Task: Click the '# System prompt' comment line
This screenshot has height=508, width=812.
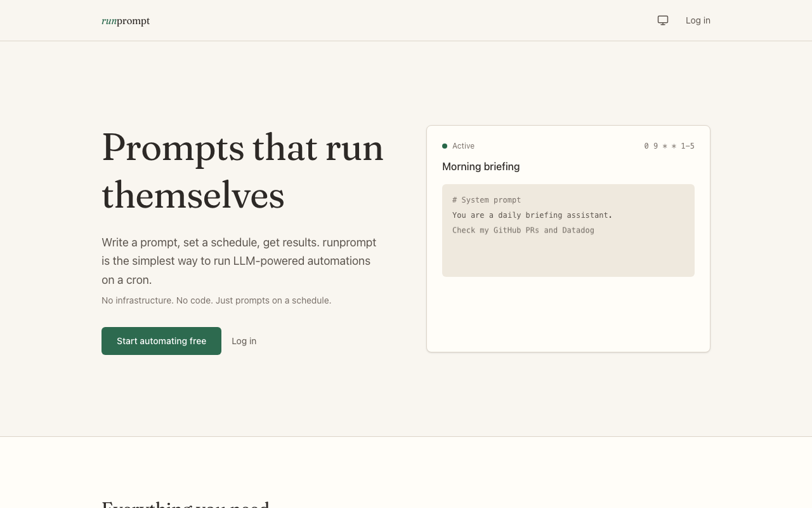Action: click(x=487, y=200)
